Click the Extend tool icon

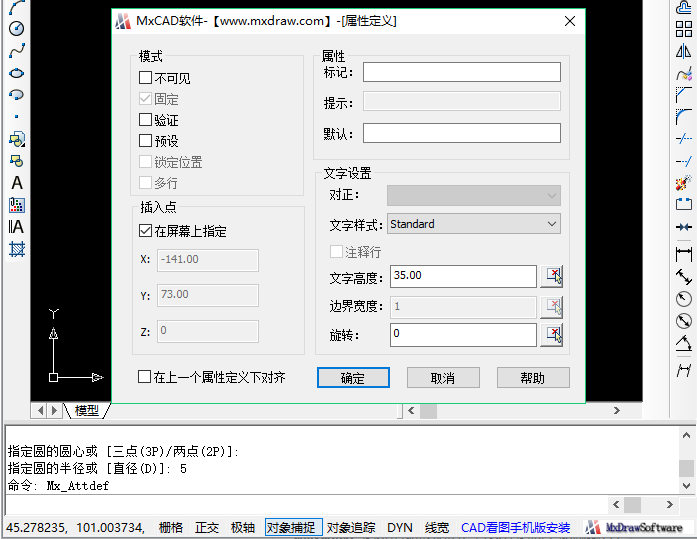(x=684, y=161)
